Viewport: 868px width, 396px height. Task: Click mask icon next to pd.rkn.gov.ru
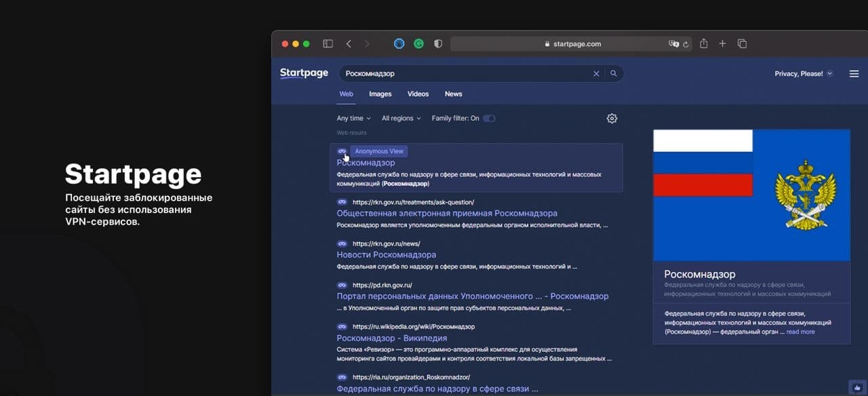pos(342,285)
